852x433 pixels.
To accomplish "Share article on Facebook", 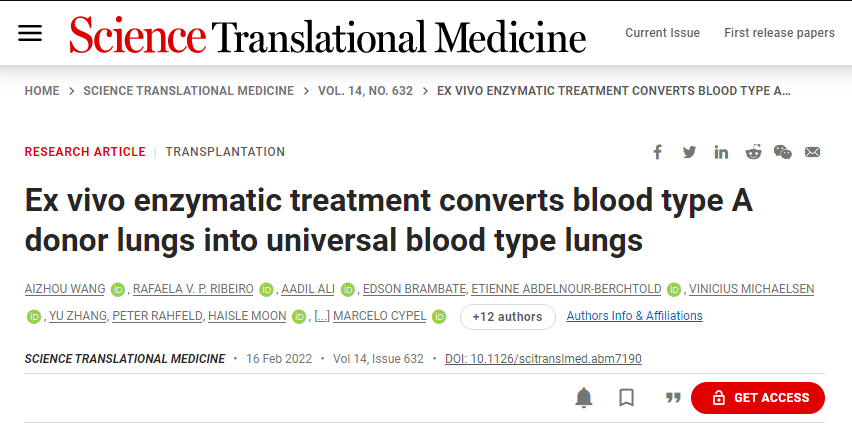I will 657,152.
